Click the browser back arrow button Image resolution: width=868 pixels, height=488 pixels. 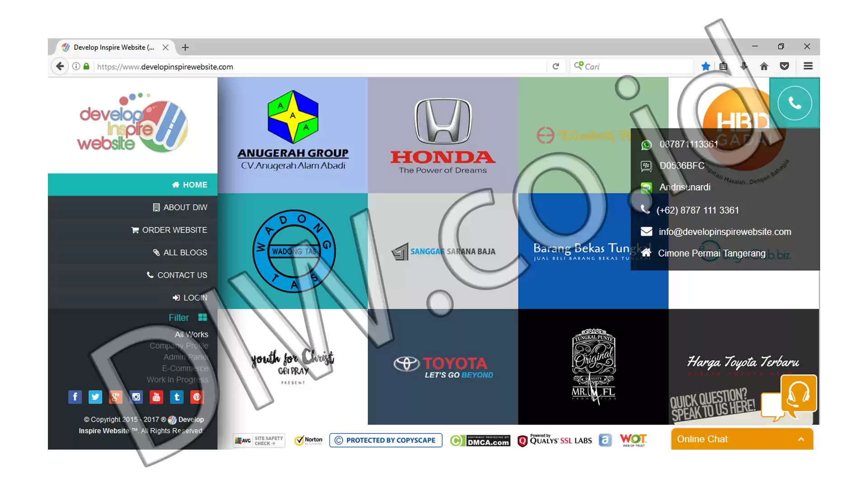60,66
